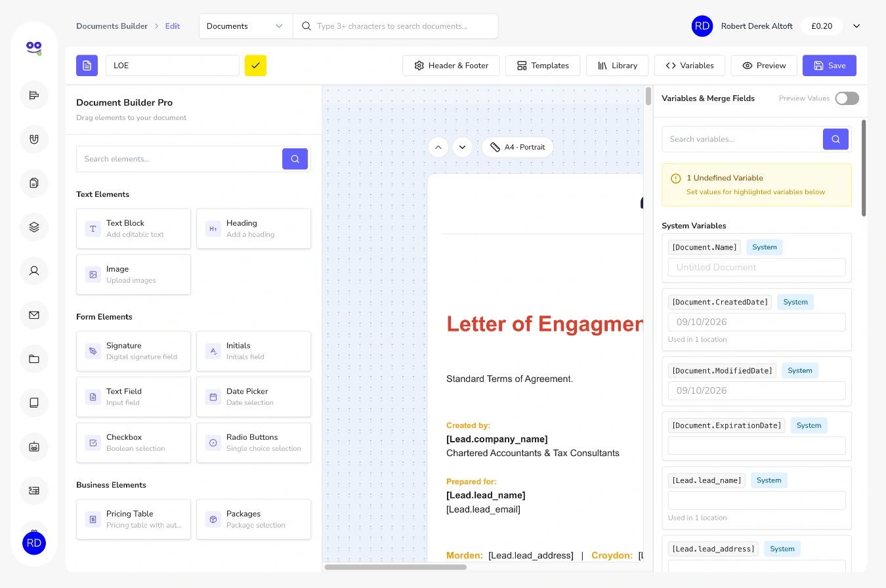Select the Image upload element
This screenshot has height=588, width=886.
tap(133, 274)
